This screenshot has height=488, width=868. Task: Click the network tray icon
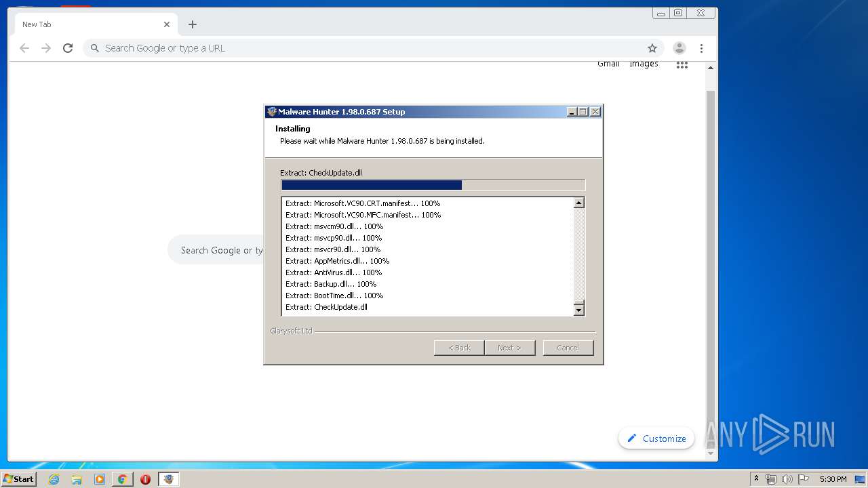[771, 479]
